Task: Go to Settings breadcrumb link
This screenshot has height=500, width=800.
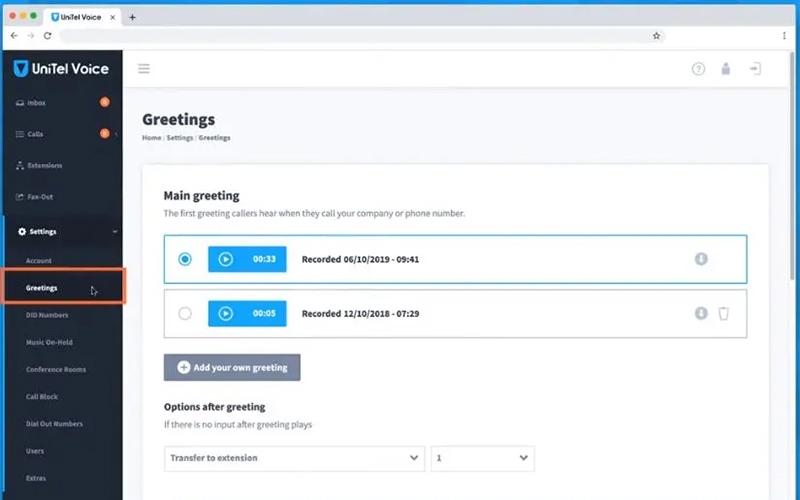Action: [180, 138]
